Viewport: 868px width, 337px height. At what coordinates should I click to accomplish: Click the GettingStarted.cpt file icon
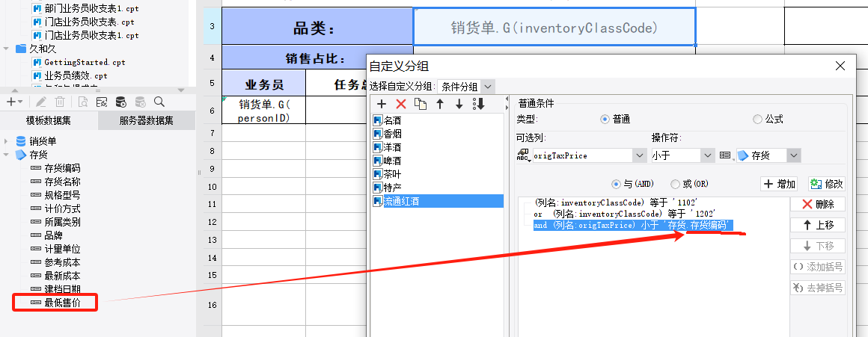(37, 62)
